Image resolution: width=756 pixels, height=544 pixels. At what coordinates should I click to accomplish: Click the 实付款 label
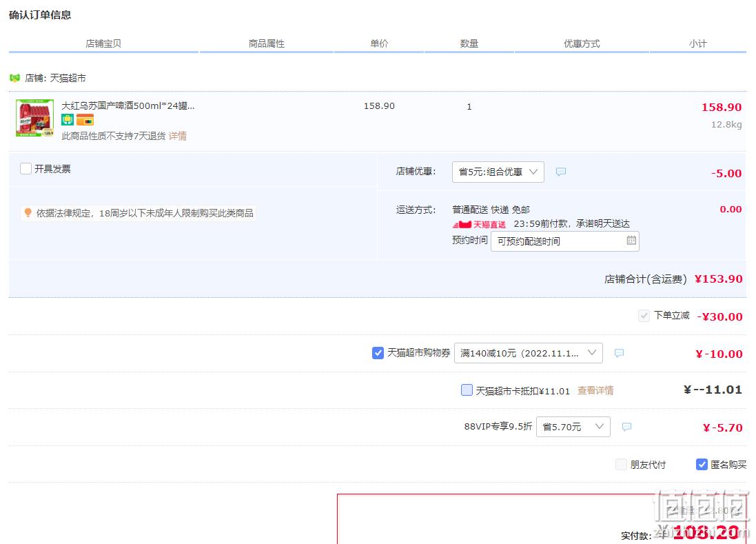coord(636,536)
